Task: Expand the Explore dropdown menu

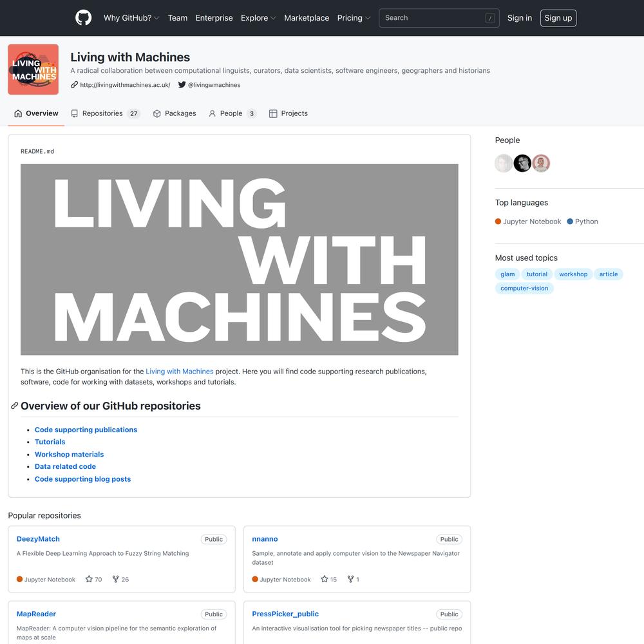Action: (x=258, y=18)
